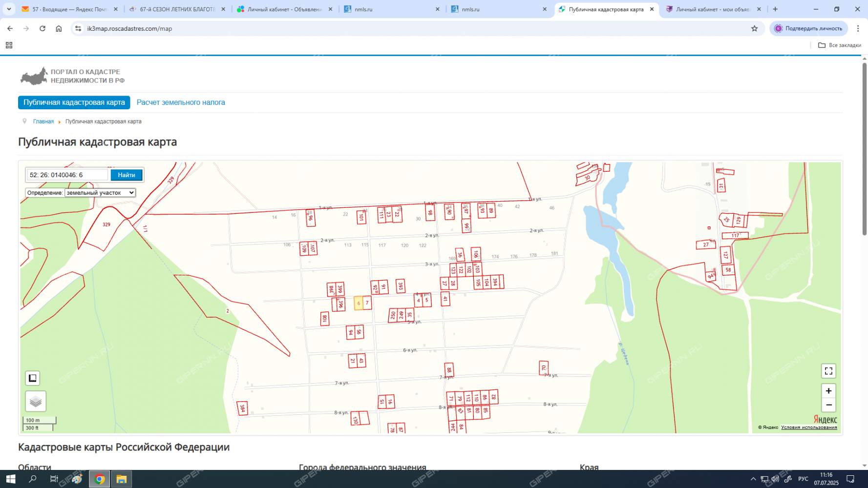Close the Публичная кадастровая карта tab
This screenshot has width=868, height=488.
point(652,9)
